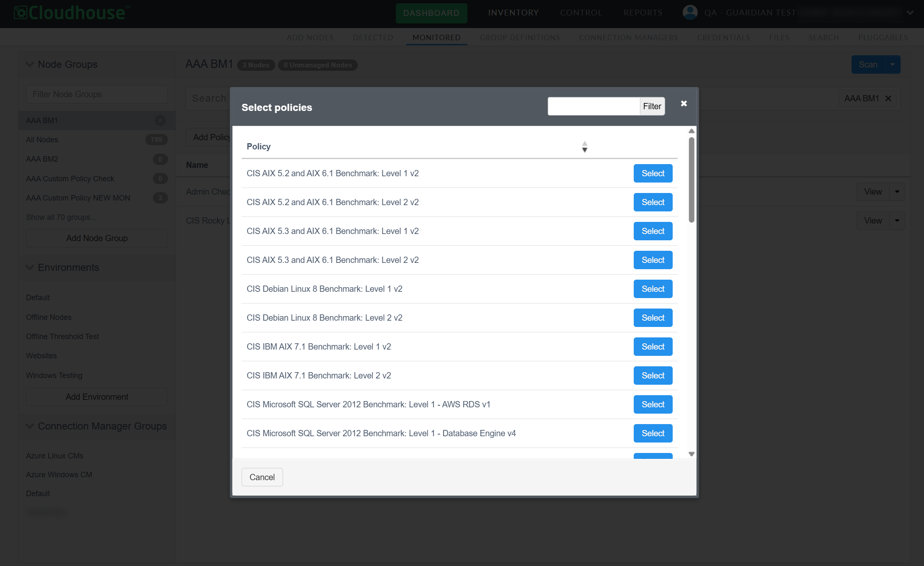
Task: Click the Add Environment button
Action: tap(97, 397)
